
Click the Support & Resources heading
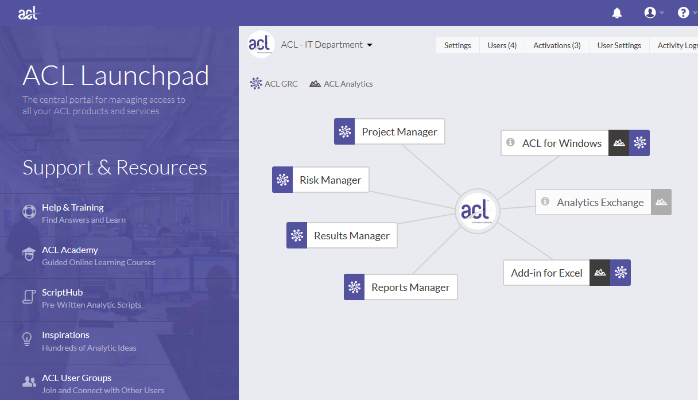tap(115, 167)
